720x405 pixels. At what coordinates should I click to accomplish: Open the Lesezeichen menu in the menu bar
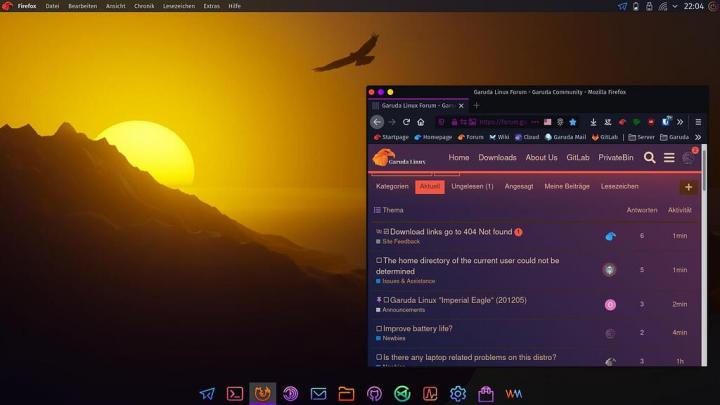pyautogui.click(x=178, y=6)
